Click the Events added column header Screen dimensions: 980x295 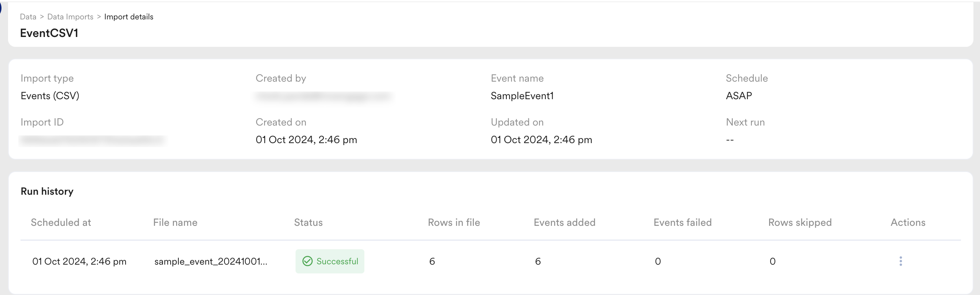[565, 223]
